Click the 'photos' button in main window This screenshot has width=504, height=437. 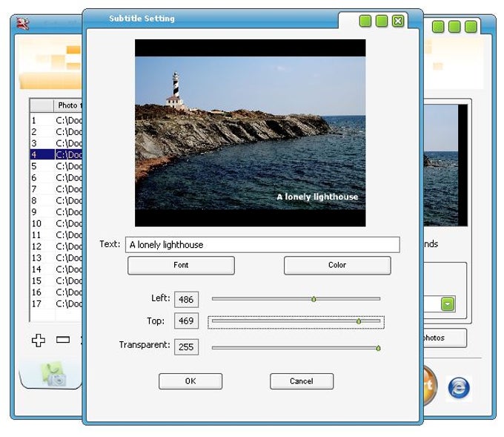(x=445, y=338)
